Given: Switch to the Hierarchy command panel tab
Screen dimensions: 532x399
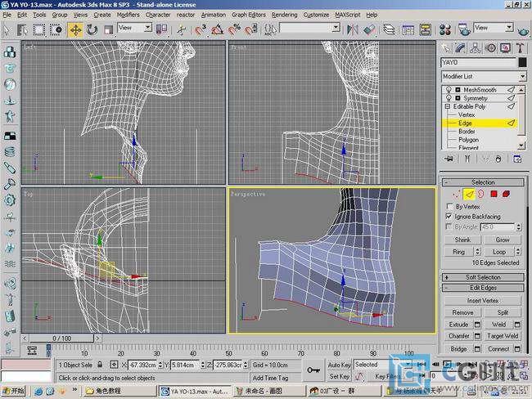Looking at the screenshot, I should [476, 48].
